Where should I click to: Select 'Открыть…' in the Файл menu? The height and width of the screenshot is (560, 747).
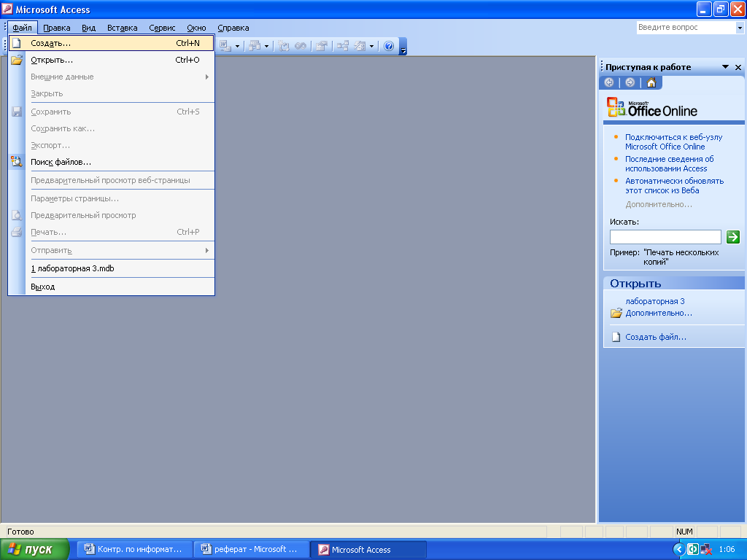tap(112, 60)
